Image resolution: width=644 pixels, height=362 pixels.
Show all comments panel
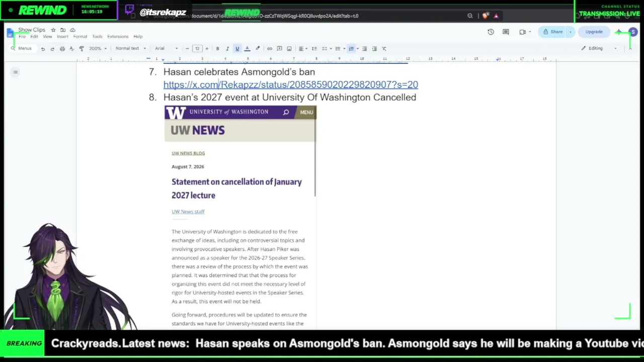click(506, 32)
